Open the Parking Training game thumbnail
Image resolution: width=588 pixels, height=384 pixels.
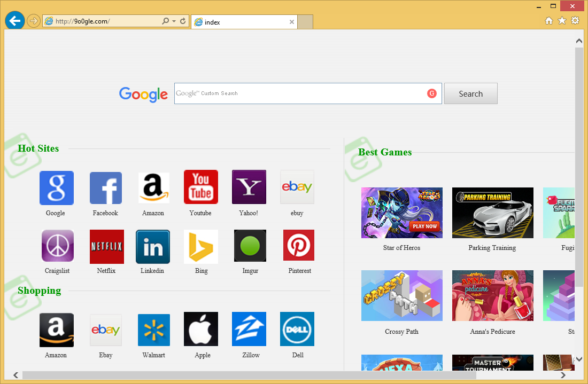492,213
